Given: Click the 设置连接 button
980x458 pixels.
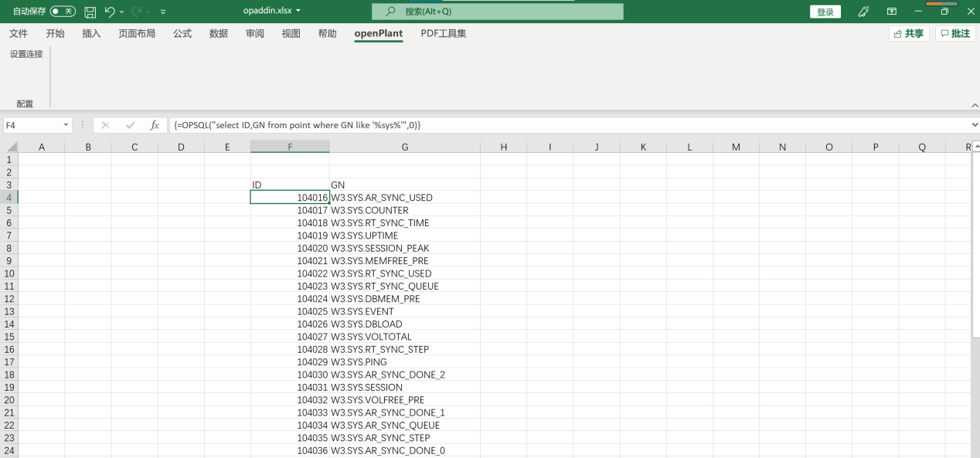Looking at the screenshot, I should (x=26, y=54).
